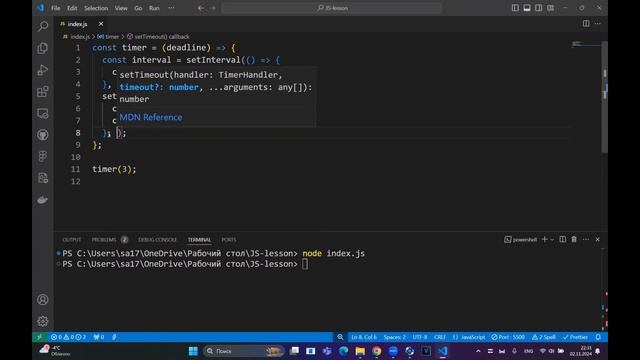Open terminal panel more actions ellipsis
The height and width of the screenshot is (360, 640).
586,240
